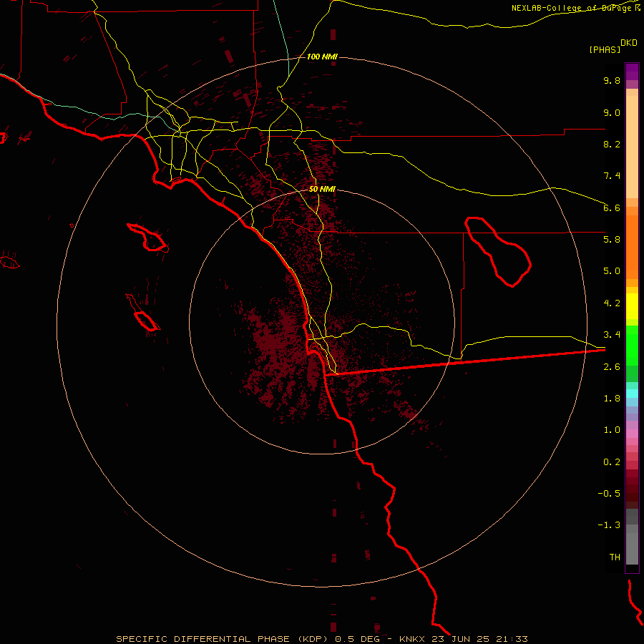Click the 23 JUN 25 date text
Screen dimensions: 644x644
click(x=460, y=639)
